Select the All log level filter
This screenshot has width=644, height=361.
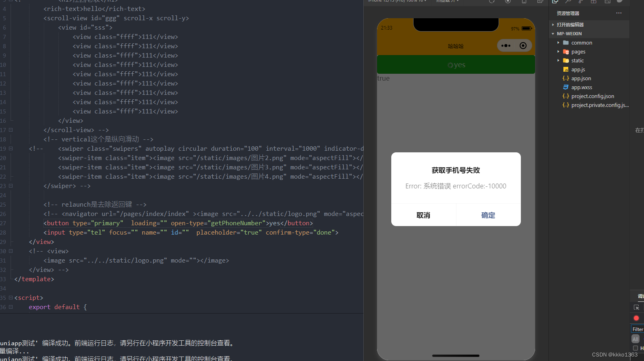click(x=635, y=339)
